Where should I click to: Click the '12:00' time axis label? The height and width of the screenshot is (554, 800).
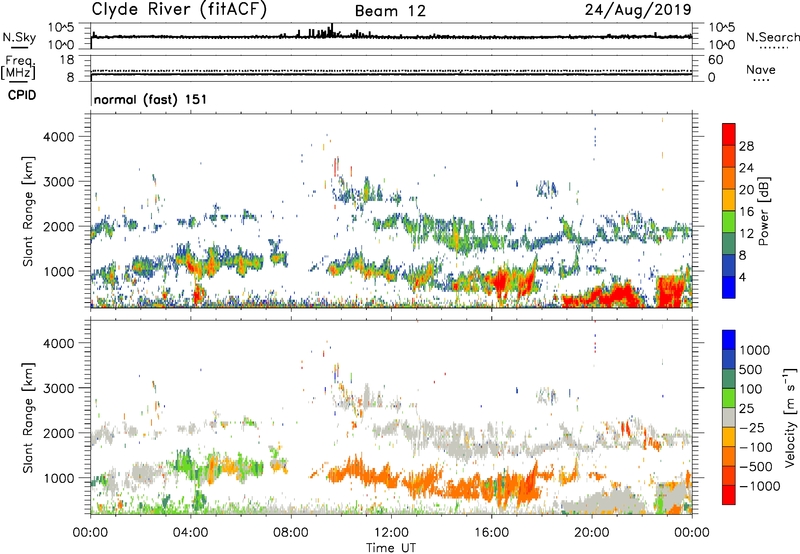pyautogui.click(x=391, y=533)
